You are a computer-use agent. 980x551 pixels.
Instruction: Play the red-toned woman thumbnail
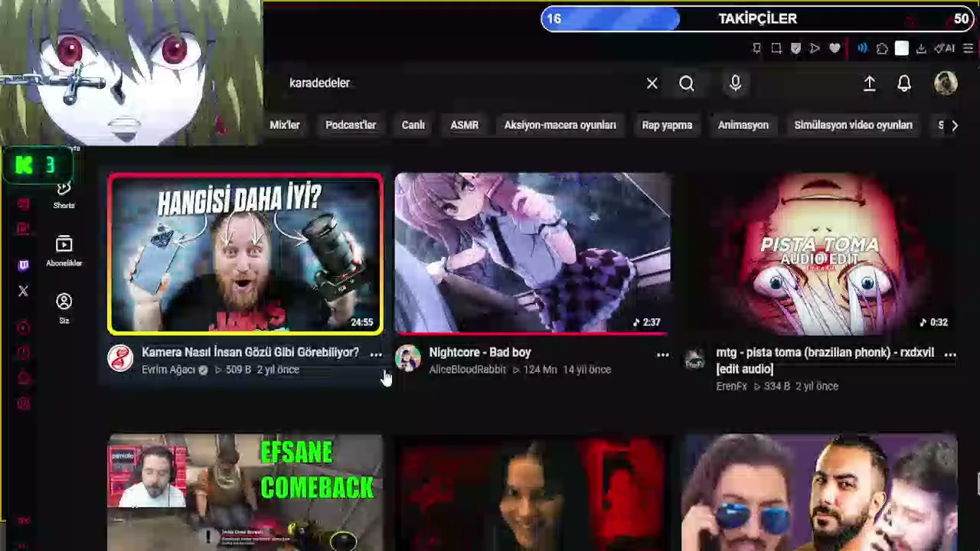532,493
